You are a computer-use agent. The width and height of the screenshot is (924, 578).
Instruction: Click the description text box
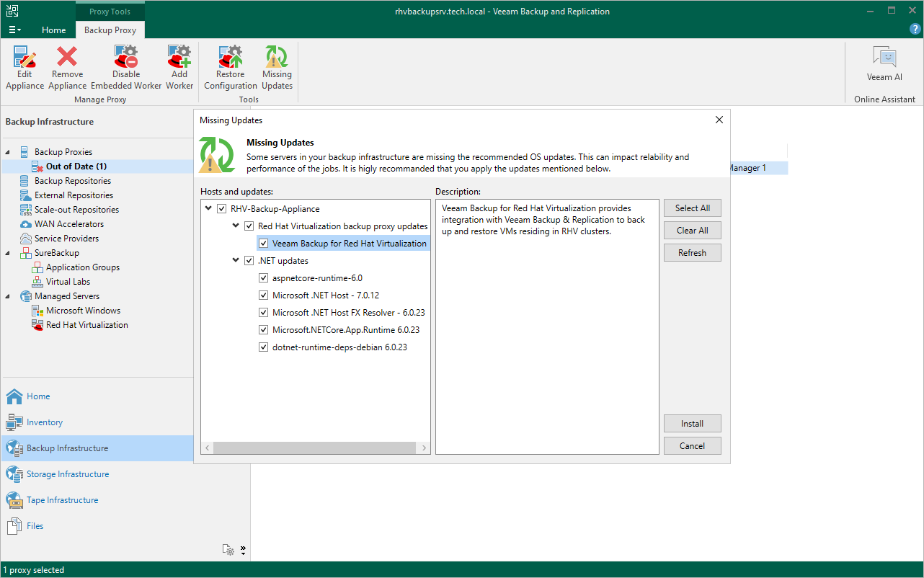click(547, 327)
